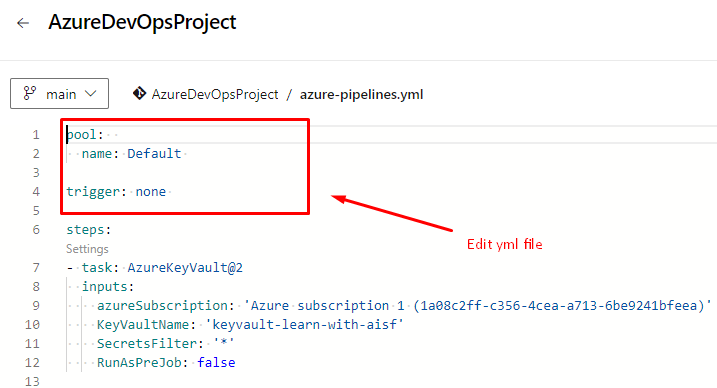Image resolution: width=717 pixels, height=388 pixels.
Task: Click AzureKeyVault@2 task name
Action: [x=185, y=268]
